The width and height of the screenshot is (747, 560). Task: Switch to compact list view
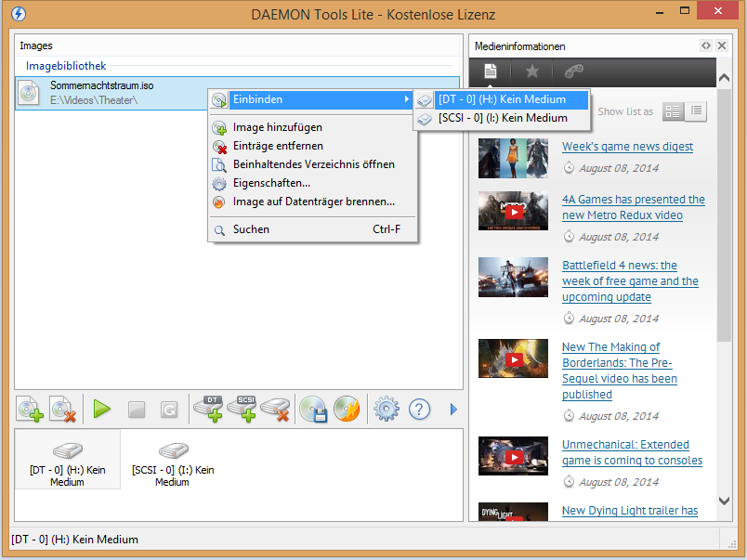(695, 111)
